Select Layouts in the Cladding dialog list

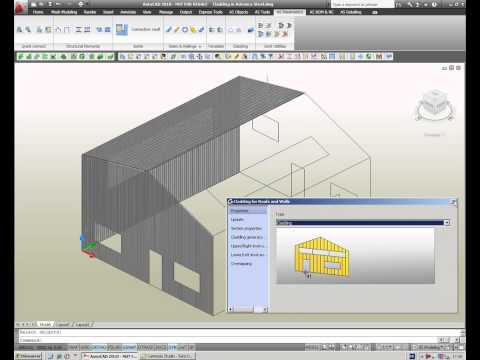click(x=237, y=220)
